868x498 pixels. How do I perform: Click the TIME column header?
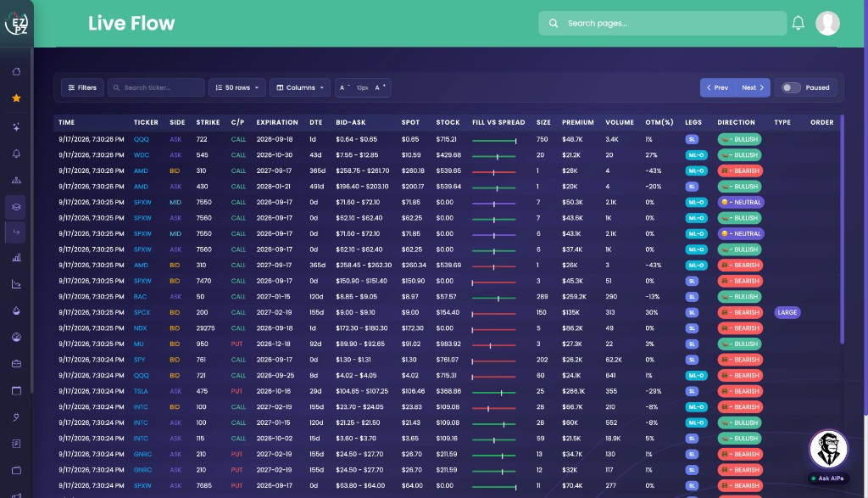[x=66, y=122]
